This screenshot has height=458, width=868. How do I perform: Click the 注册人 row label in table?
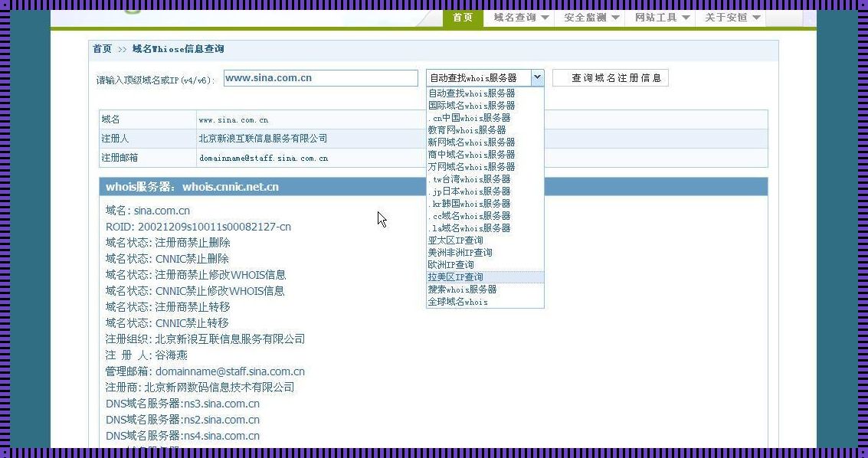[x=115, y=139]
